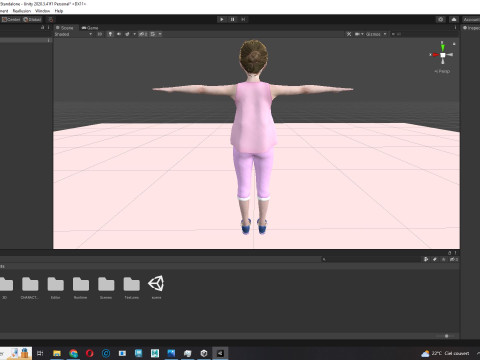Viewport: 480px width, 360px height.
Task: Adjust the Project icon size slider
Action: click(446, 336)
